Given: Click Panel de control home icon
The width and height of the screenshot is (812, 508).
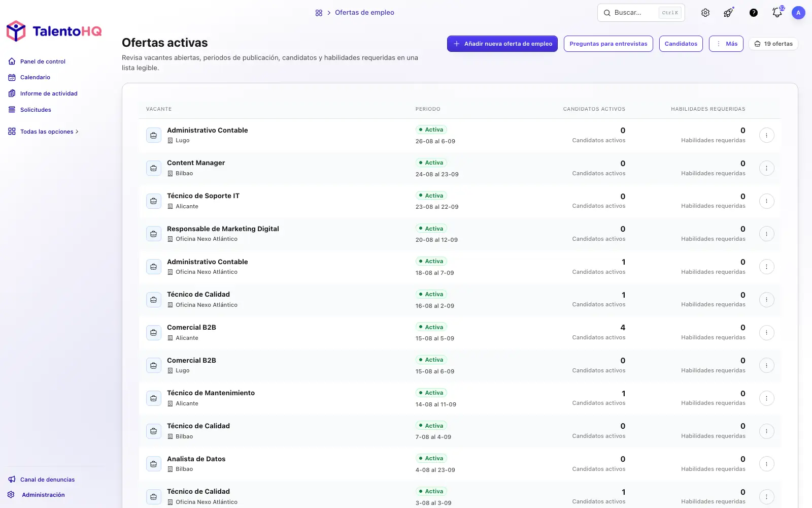Looking at the screenshot, I should tap(12, 61).
